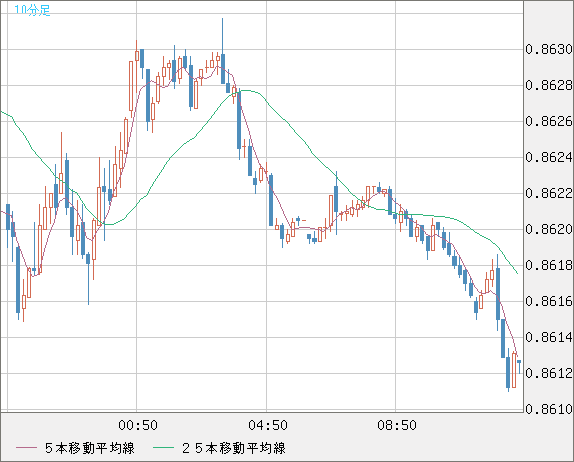Click the 0.8612 price axis label
This screenshot has height=462, width=574.
click(549, 373)
